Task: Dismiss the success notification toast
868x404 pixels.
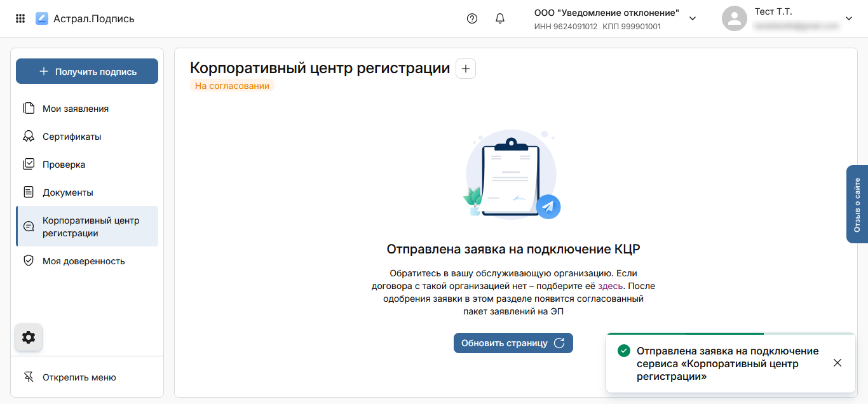Action: [x=837, y=363]
